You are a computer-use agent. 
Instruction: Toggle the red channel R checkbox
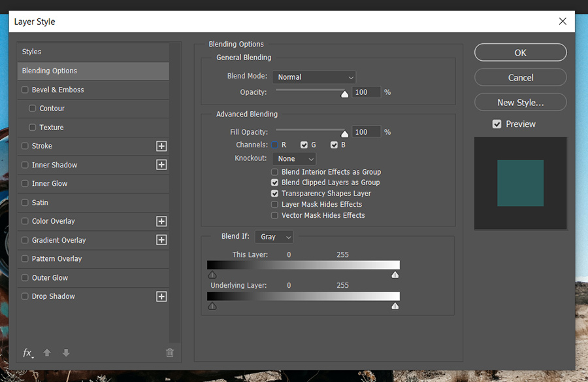(x=275, y=145)
